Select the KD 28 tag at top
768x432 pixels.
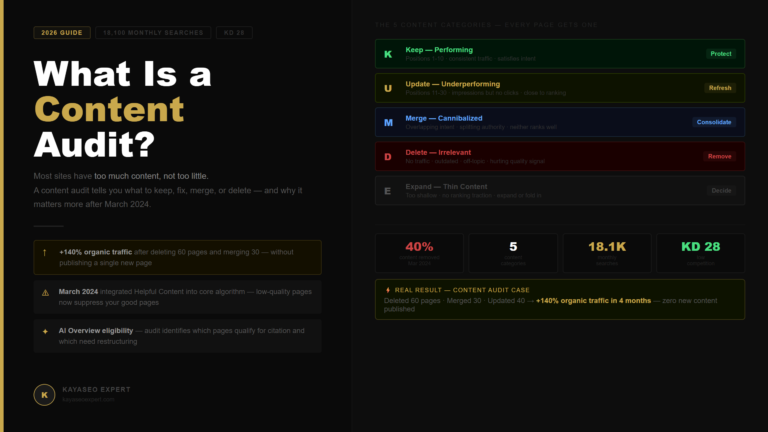[234, 33]
